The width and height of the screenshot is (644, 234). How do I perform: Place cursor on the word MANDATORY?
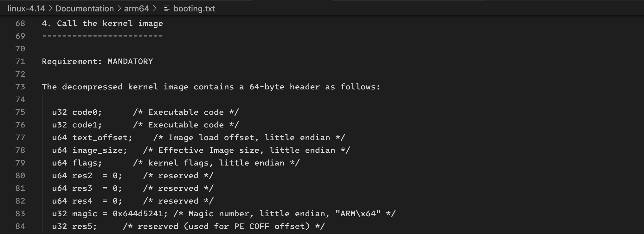pos(130,62)
